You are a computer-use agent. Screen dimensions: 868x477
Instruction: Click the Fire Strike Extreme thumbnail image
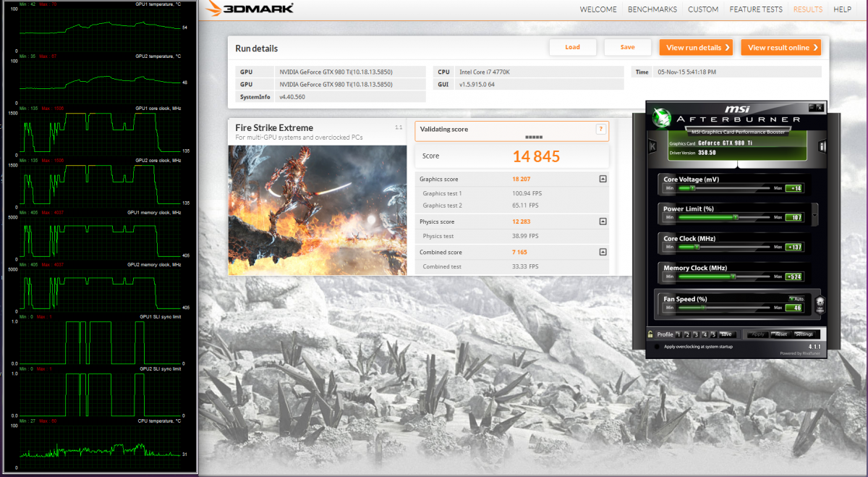[317, 210]
